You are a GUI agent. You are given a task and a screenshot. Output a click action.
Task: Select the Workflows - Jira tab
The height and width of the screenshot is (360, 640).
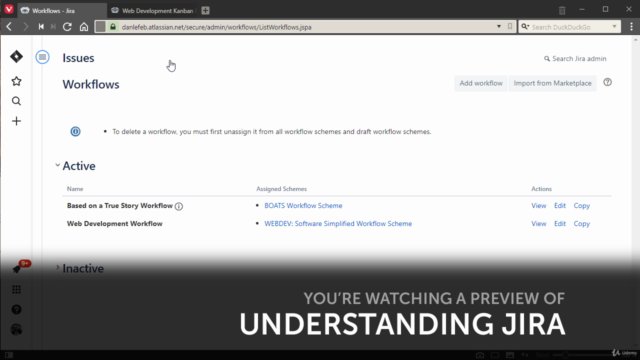(x=61, y=11)
